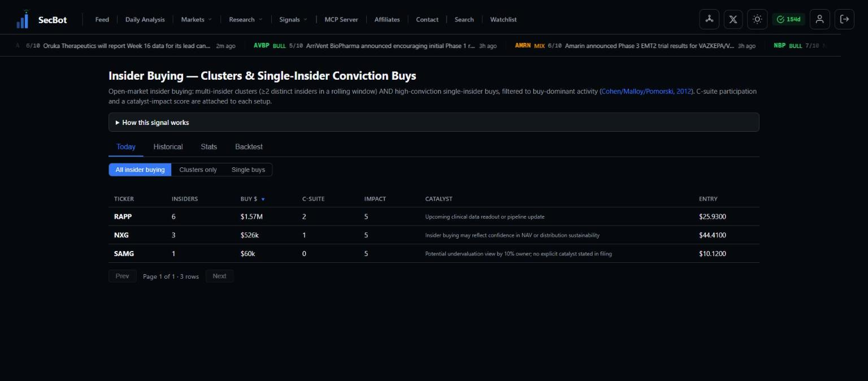Open the network nodes icon button
Screen dimensions: 868x381
[709, 19]
